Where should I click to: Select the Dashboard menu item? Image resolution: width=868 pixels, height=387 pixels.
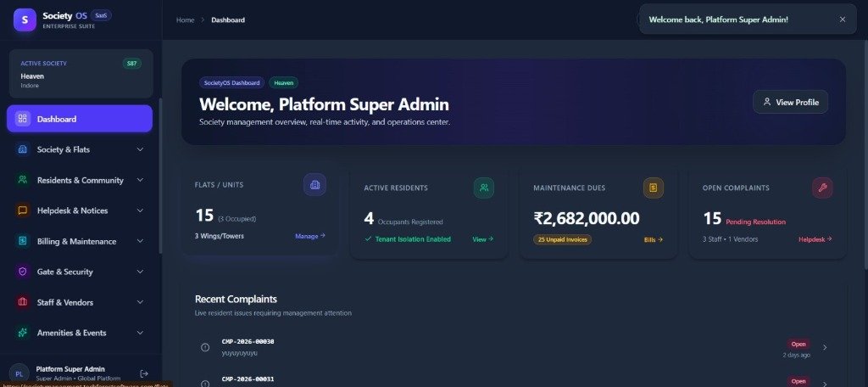click(x=80, y=119)
